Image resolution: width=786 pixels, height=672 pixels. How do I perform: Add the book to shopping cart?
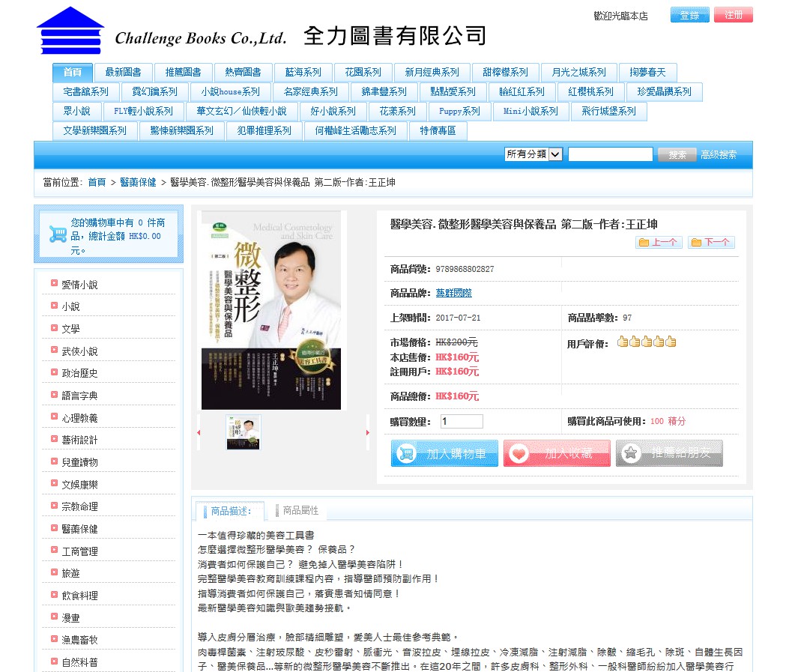click(x=444, y=453)
